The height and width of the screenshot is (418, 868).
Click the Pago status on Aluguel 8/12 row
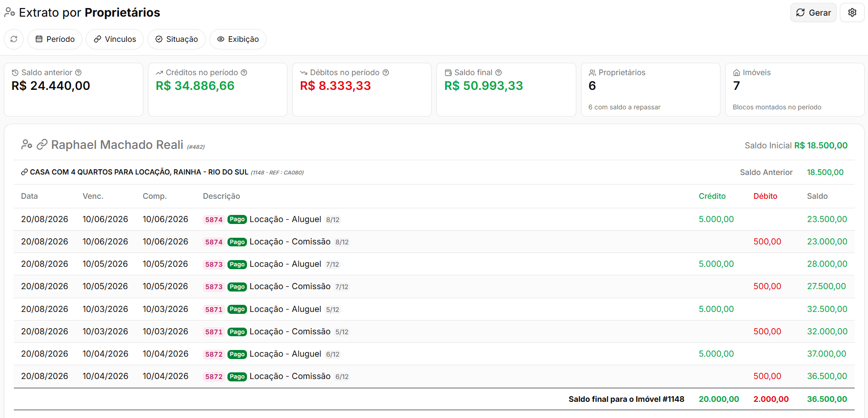click(237, 220)
